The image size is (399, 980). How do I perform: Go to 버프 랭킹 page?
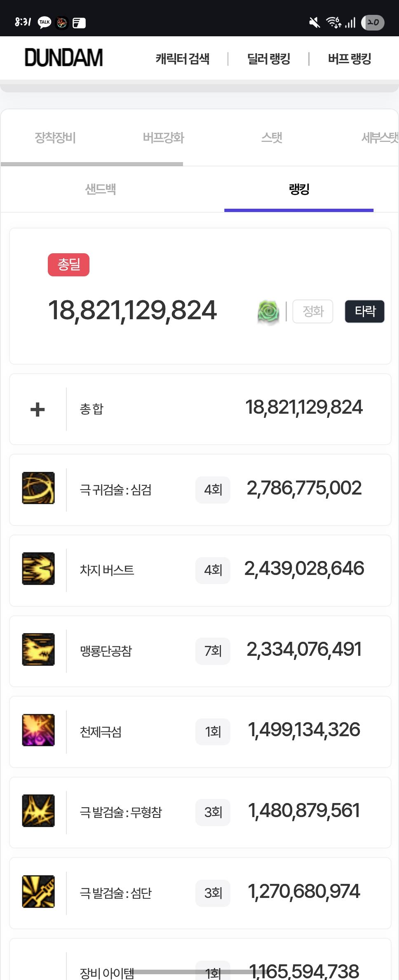(x=350, y=59)
